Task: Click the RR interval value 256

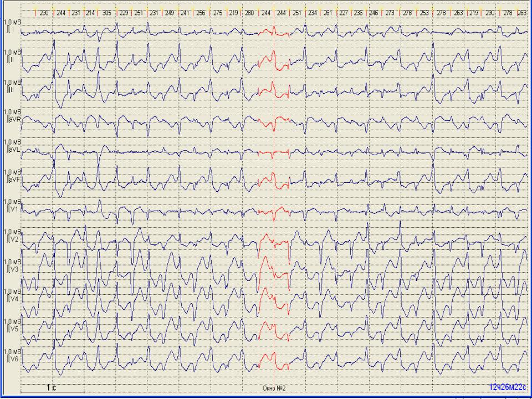Action: tap(201, 13)
